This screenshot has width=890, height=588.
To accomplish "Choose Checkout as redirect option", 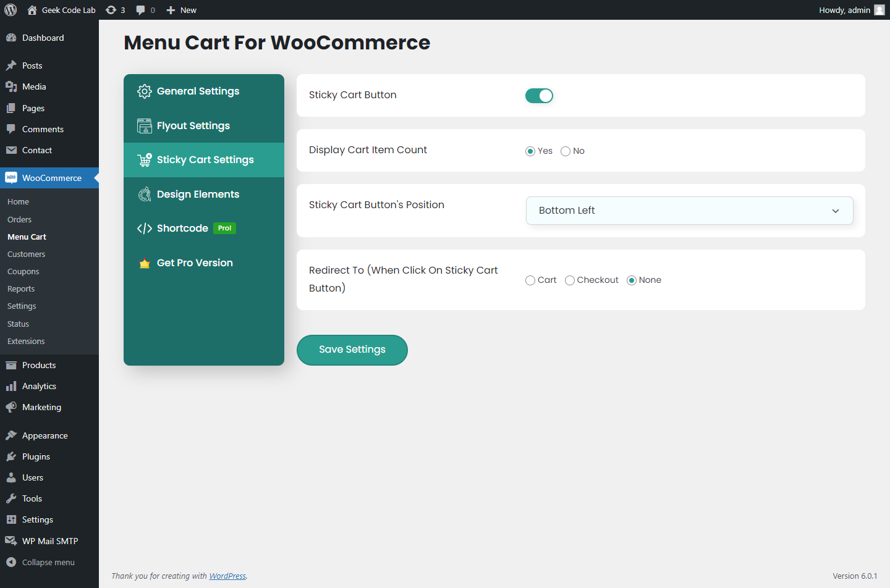I will [x=570, y=280].
